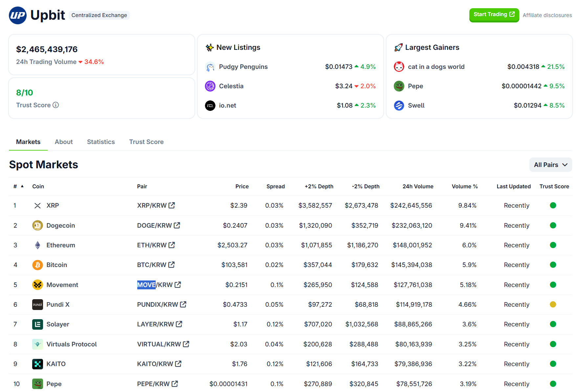Click the Start Trading button
This screenshot has width=581, height=392.
pos(494,15)
